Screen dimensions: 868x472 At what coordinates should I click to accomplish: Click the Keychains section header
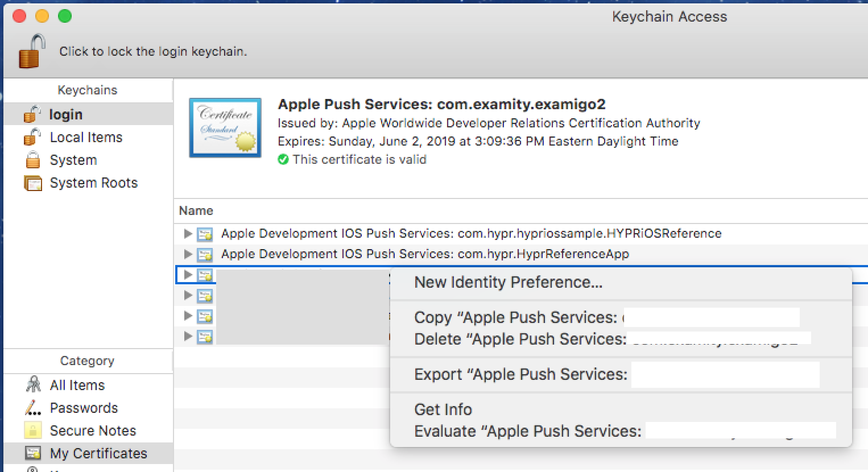tap(88, 90)
